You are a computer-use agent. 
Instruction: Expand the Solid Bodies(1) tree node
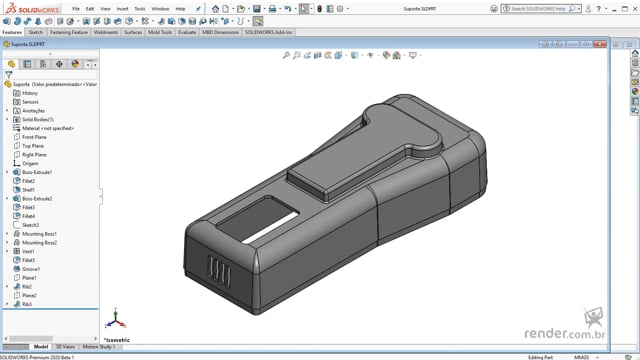click(7, 120)
